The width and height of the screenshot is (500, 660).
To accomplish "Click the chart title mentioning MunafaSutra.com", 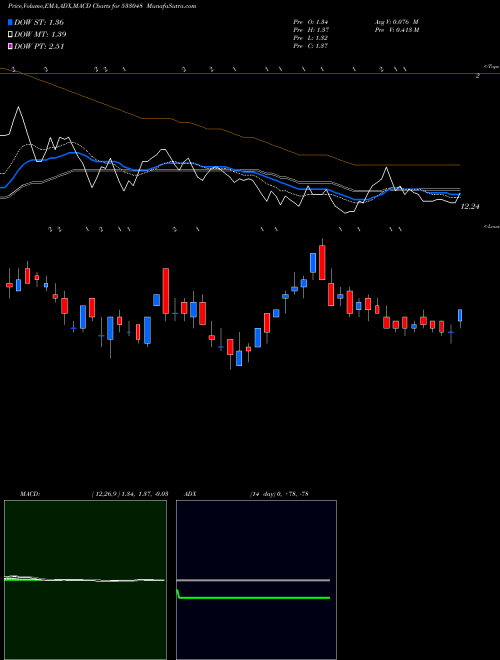I will (x=102, y=6).
